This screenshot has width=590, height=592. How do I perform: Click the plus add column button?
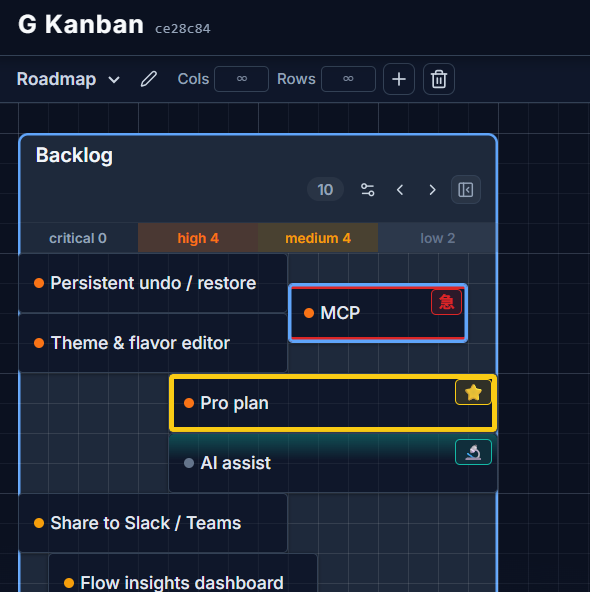[x=399, y=79]
